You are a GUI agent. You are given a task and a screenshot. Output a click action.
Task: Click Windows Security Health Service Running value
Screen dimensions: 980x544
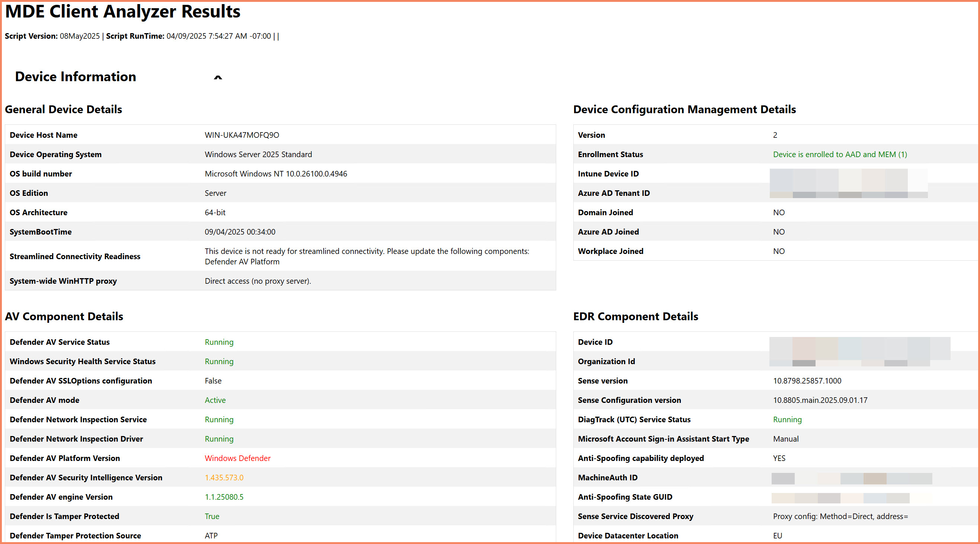[219, 361]
